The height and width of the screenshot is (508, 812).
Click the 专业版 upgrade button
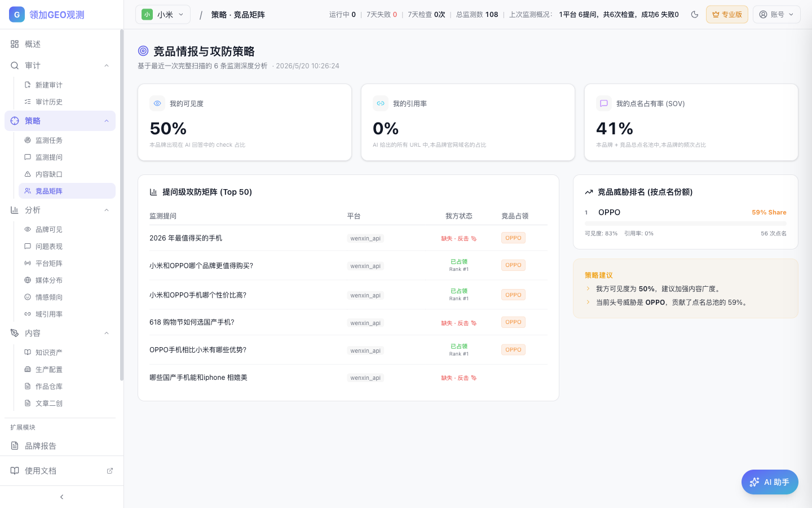coord(727,15)
